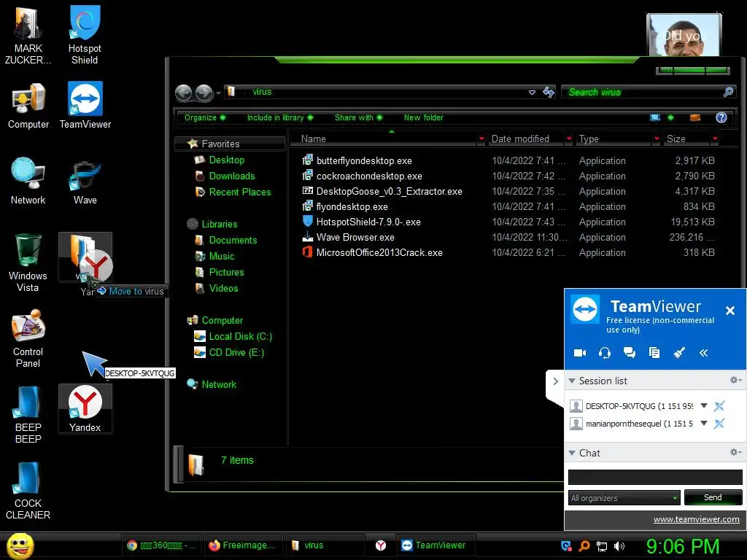Open the Network desktop icon

(28, 181)
